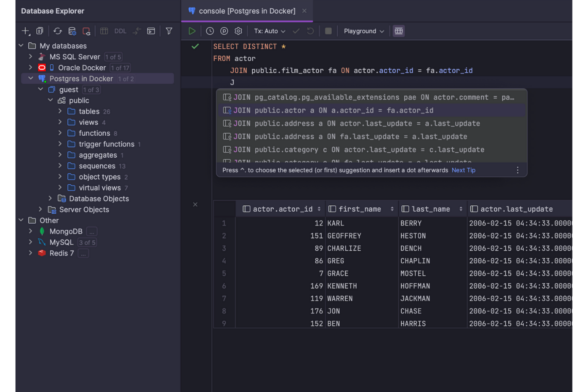The height and width of the screenshot is (392, 588).
Task: Refresh the database objects in Database Explorer
Action: [58, 31]
